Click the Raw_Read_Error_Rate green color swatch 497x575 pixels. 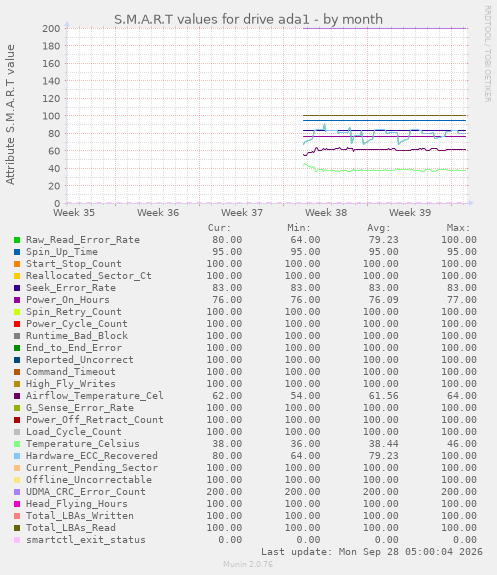click(17, 240)
